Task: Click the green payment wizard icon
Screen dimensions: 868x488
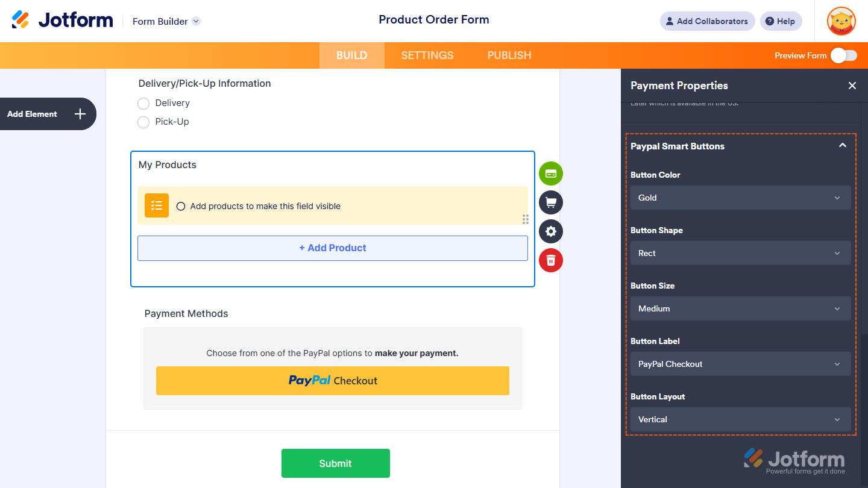Action: click(x=550, y=174)
